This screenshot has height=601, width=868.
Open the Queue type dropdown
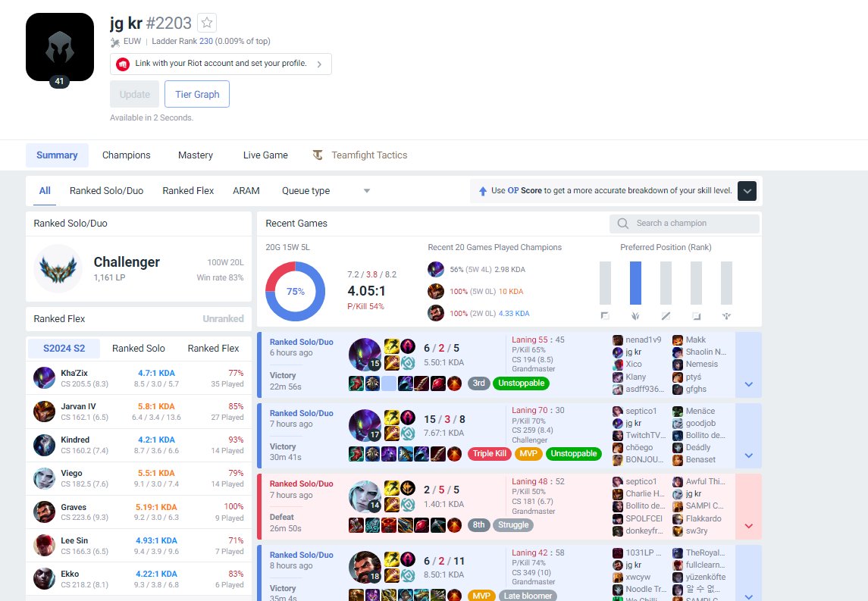tap(325, 191)
